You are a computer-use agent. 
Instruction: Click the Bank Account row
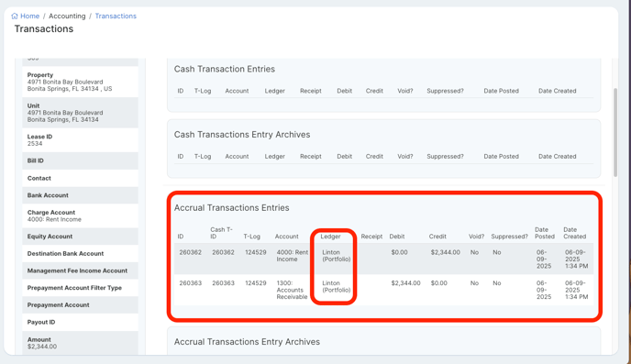pos(80,195)
